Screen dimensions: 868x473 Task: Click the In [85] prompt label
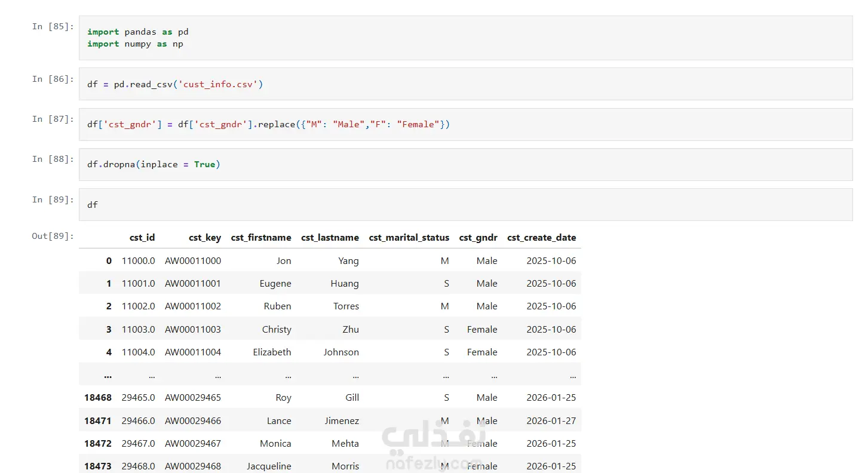point(53,26)
